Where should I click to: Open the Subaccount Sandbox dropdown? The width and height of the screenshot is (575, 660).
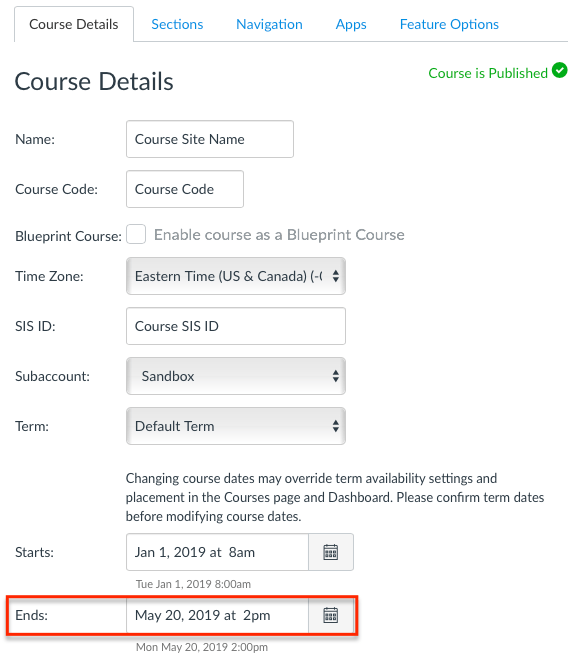coord(236,376)
